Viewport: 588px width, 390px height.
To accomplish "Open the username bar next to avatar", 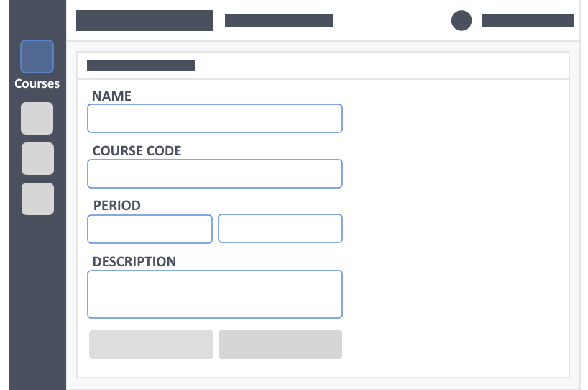I will 528,20.
